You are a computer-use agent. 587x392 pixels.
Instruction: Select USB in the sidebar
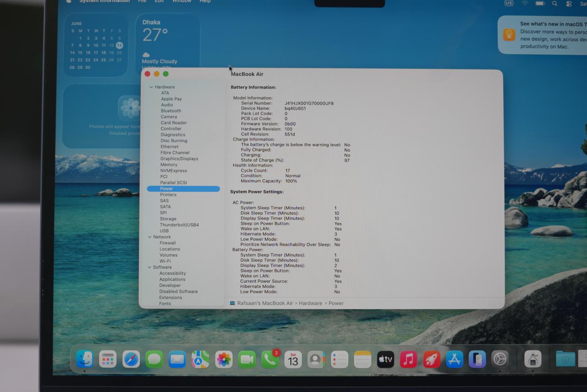coord(164,231)
